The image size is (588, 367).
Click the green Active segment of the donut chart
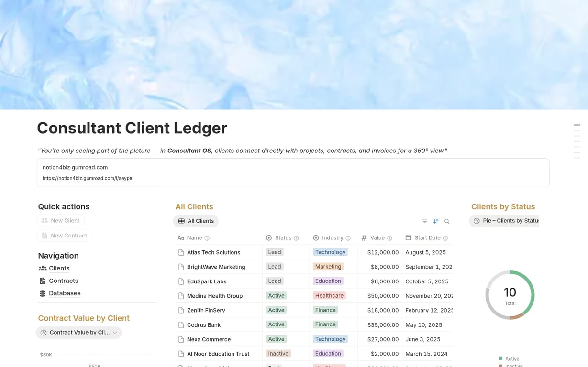click(530, 289)
